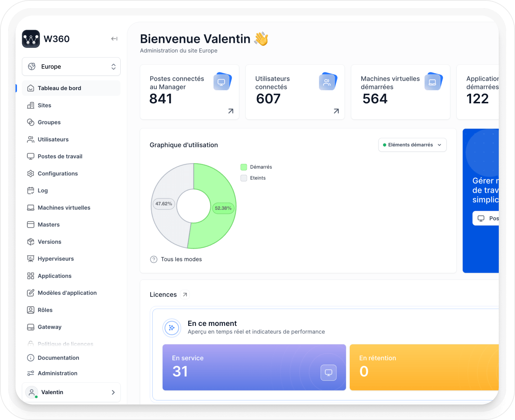Click the Licences external link arrow
The width and height of the screenshot is (515, 420).
point(185,295)
